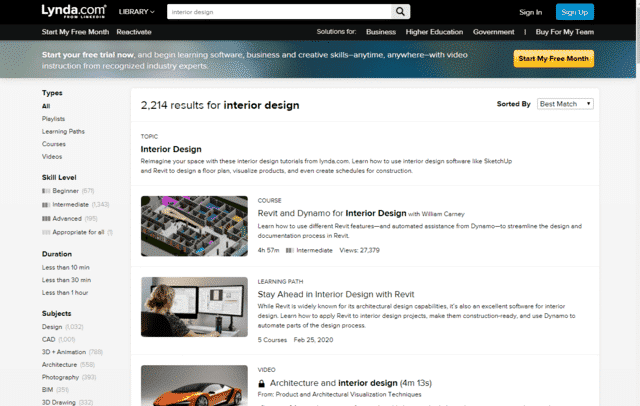Filter by Beginner skill level text

(x=66, y=191)
